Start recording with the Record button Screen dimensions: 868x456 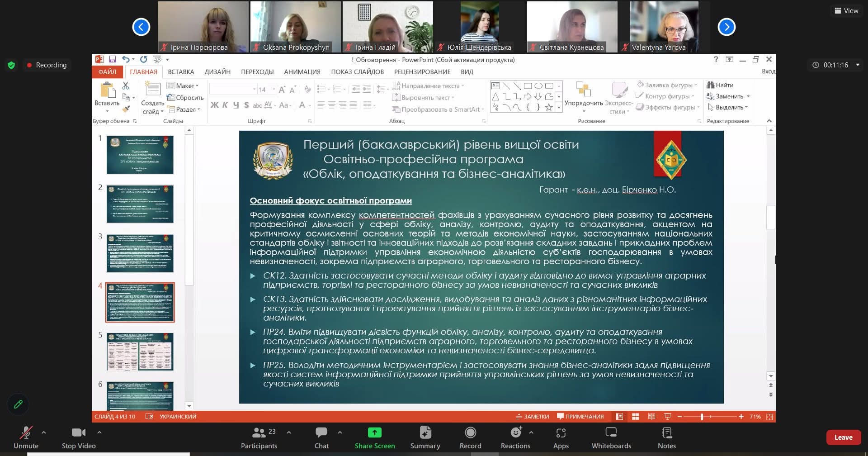pyautogui.click(x=470, y=437)
